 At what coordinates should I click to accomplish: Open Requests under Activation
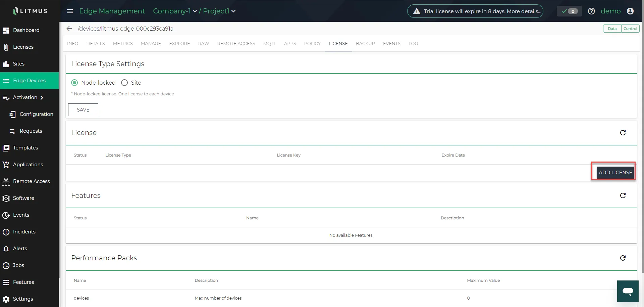pos(29,131)
